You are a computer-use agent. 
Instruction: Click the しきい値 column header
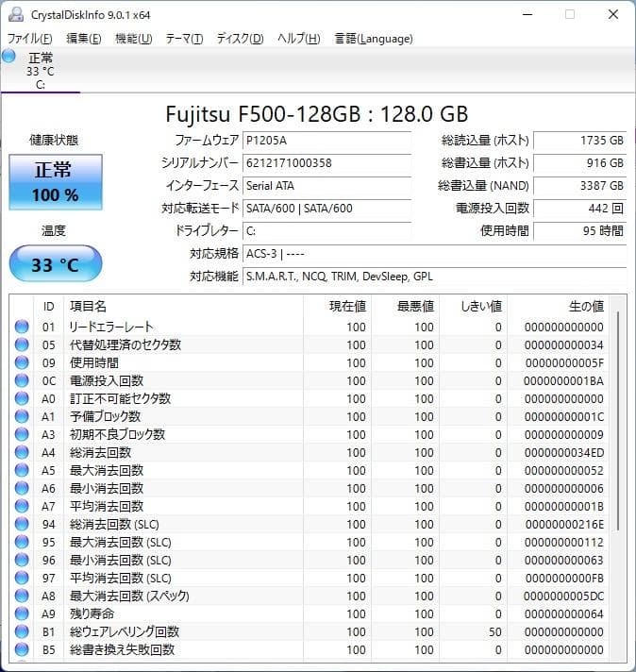pyautogui.click(x=474, y=306)
